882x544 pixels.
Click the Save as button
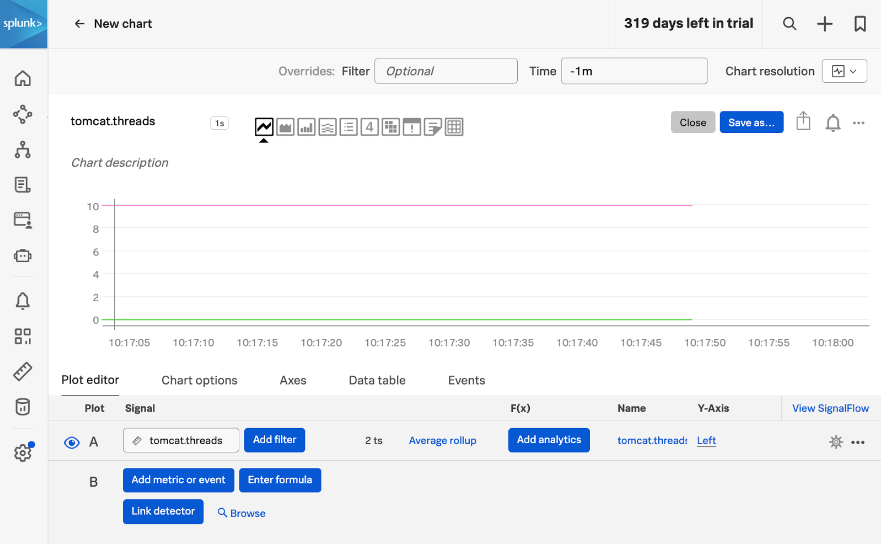pyautogui.click(x=751, y=122)
